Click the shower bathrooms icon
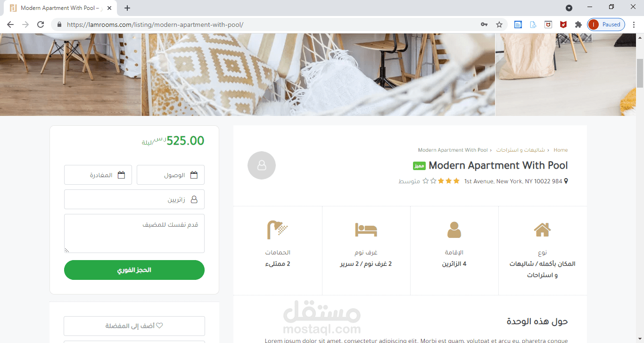 point(277,229)
